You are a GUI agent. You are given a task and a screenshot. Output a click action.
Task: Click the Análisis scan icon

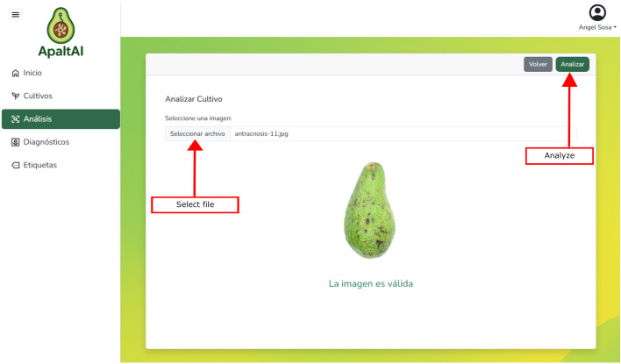point(16,118)
